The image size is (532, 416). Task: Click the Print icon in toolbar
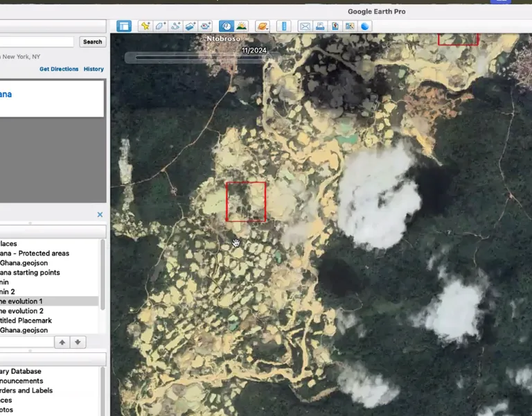[x=320, y=26]
